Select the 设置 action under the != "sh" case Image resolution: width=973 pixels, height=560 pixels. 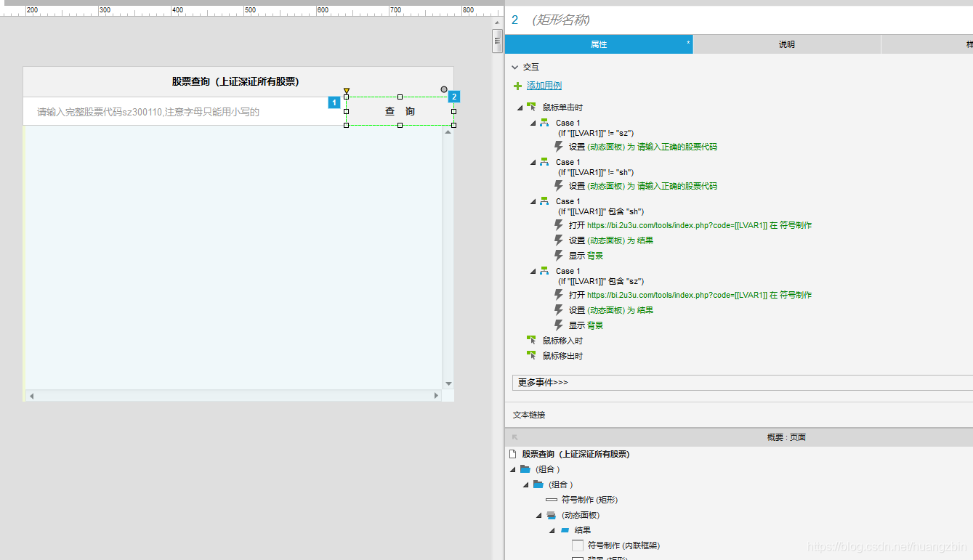(642, 186)
